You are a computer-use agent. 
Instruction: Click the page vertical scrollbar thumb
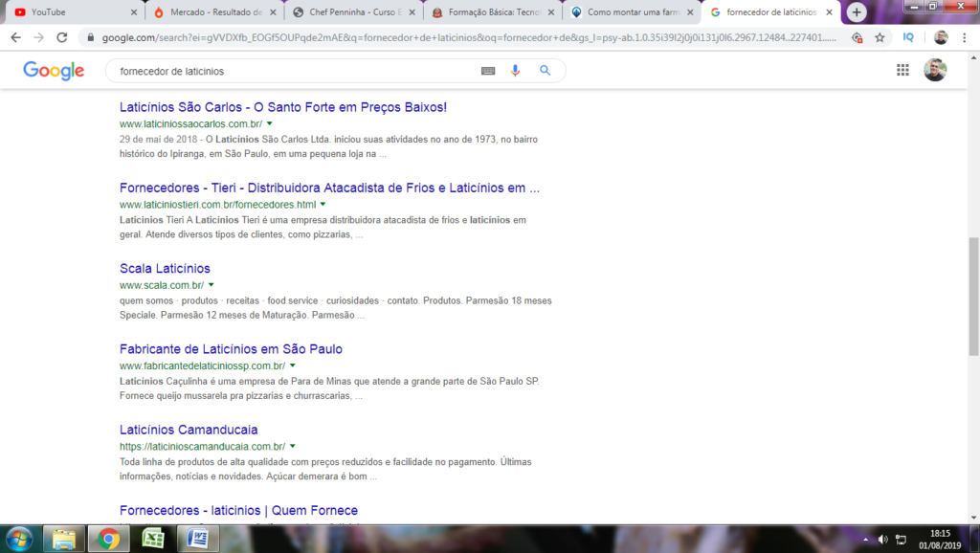(x=973, y=296)
